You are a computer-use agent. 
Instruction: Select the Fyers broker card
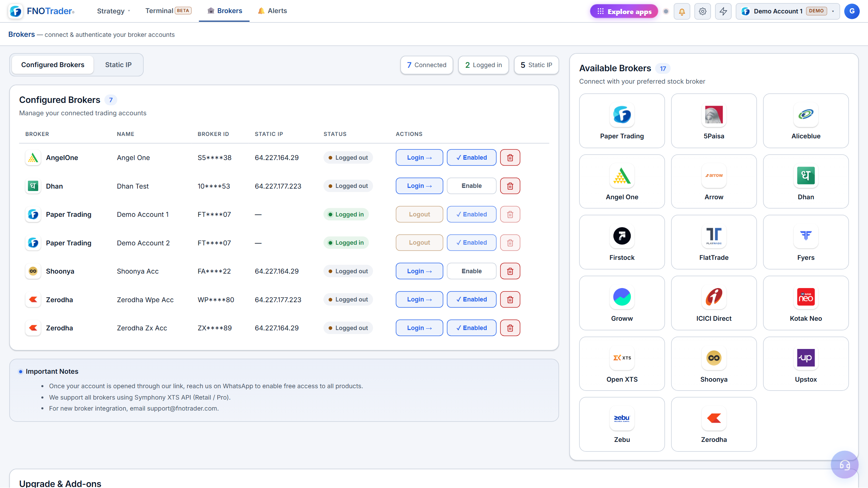click(x=806, y=242)
